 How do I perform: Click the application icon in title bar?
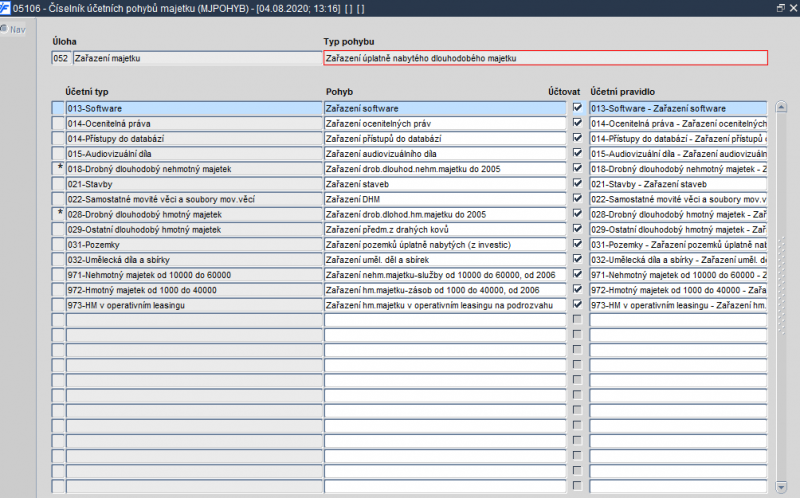tap(5, 8)
